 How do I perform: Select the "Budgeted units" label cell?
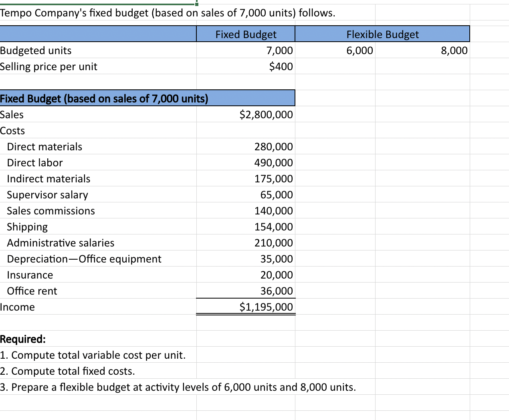pyautogui.click(x=98, y=50)
